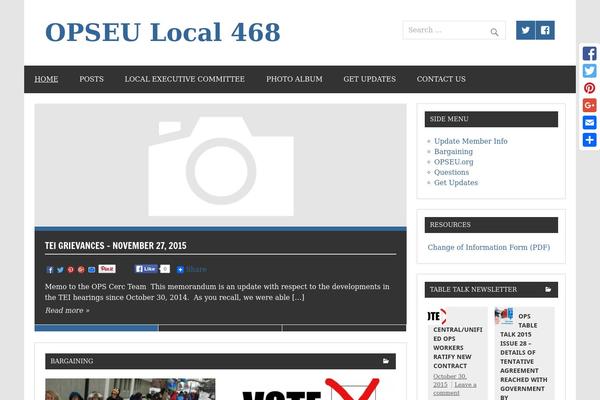This screenshot has height=400, width=600.
Task: Email the TEI Grievances post
Action: pyautogui.click(x=91, y=270)
